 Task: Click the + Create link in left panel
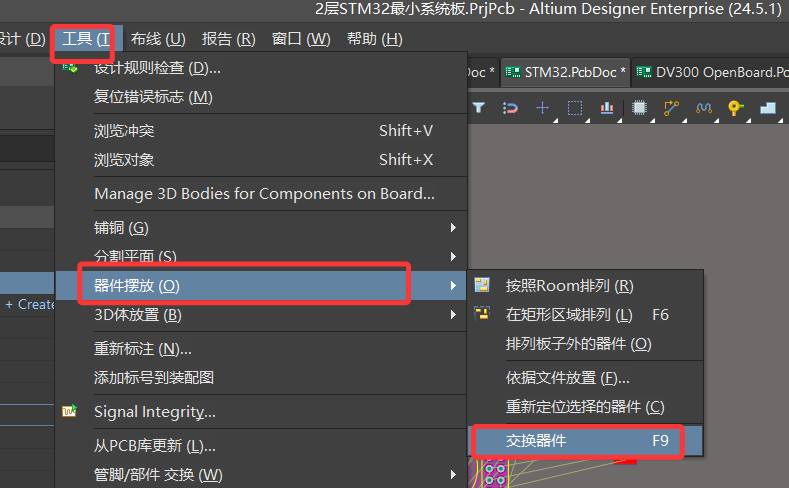[x=29, y=304]
